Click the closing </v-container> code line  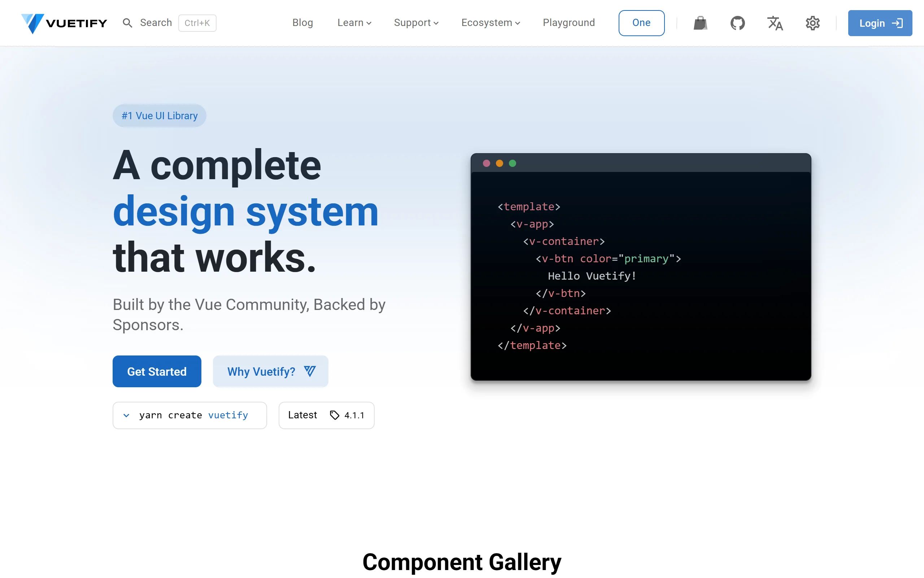point(567,311)
